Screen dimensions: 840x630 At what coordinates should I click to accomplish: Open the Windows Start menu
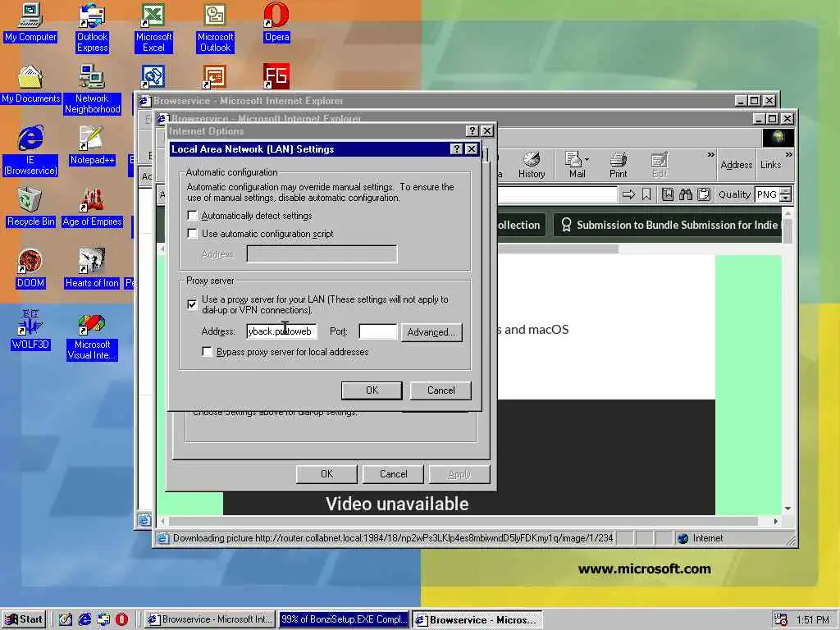tap(24, 619)
